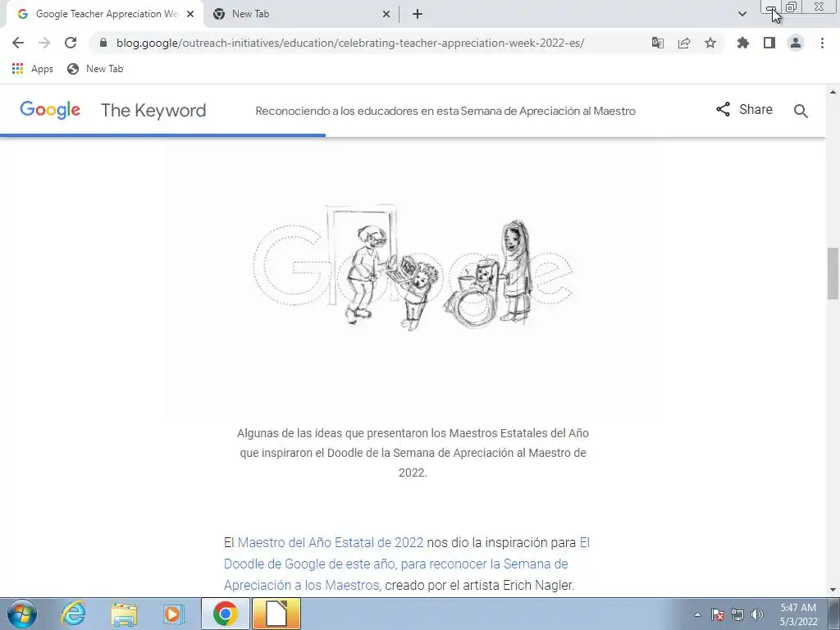Click the page vertical scrollbar thumb
The image size is (840, 630).
point(833,273)
